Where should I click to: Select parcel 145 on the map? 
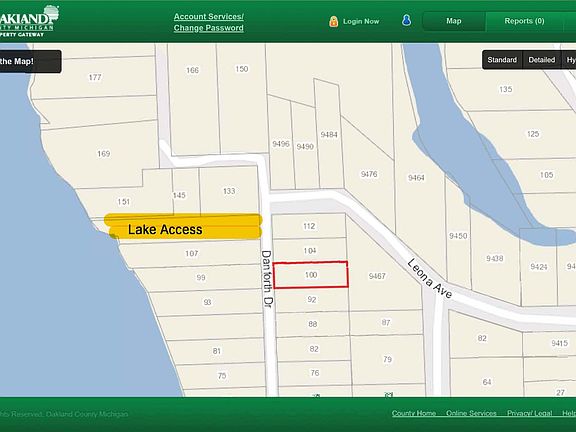(x=179, y=195)
